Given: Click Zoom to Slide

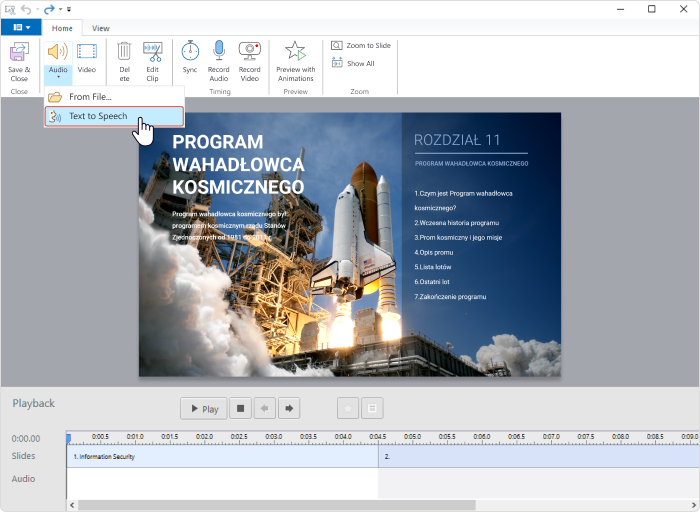Looking at the screenshot, I should coord(361,46).
